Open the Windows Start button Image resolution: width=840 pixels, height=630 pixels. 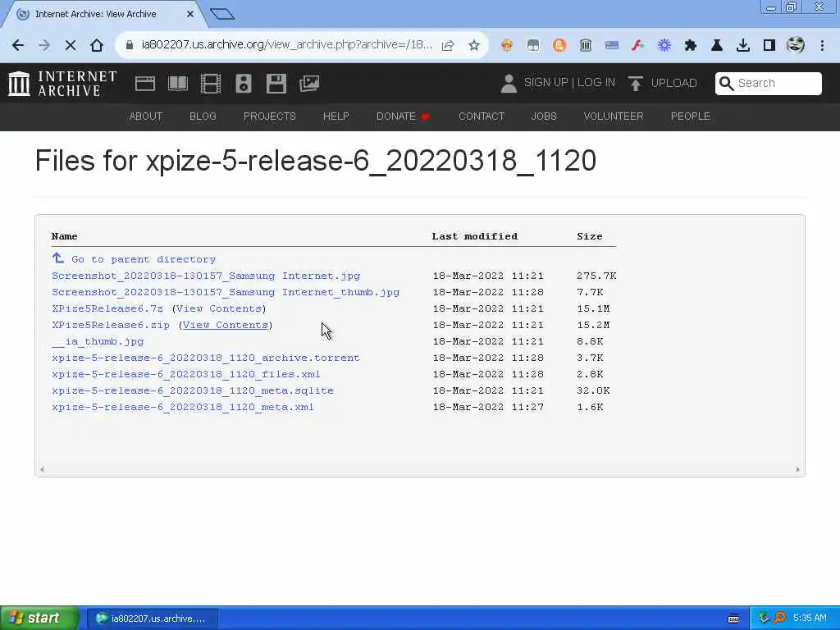[39, 619]
